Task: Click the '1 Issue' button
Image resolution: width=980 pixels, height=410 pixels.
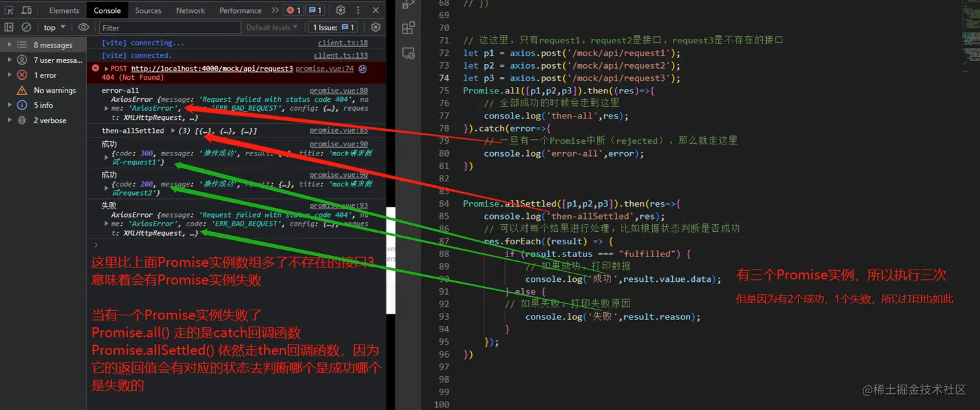Action: tap(334, 27)
